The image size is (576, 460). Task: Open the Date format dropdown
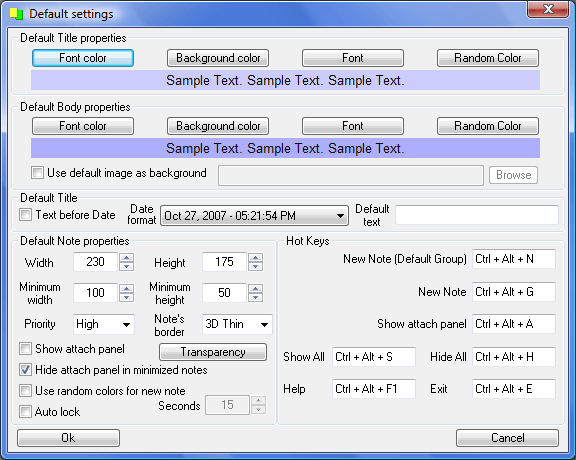(254, 216)
